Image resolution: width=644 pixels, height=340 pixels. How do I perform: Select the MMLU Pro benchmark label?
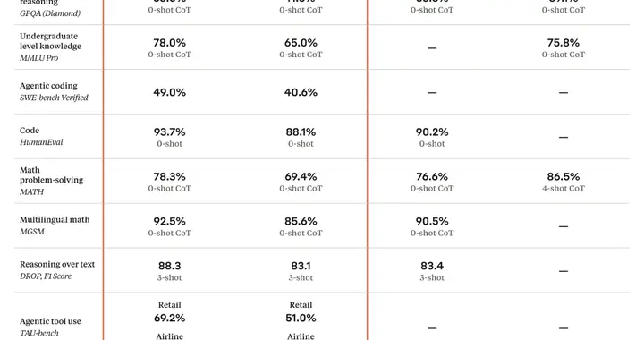pyautogui.click(x=39, y=58)
